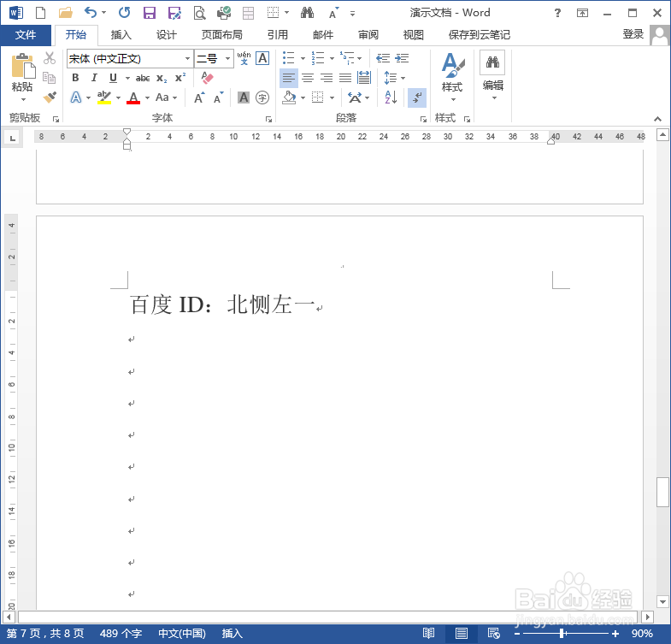The height and width of the screenshot is (644, 671).
Task: Switch to the 设计 Design tab
Action: (166, 35)
